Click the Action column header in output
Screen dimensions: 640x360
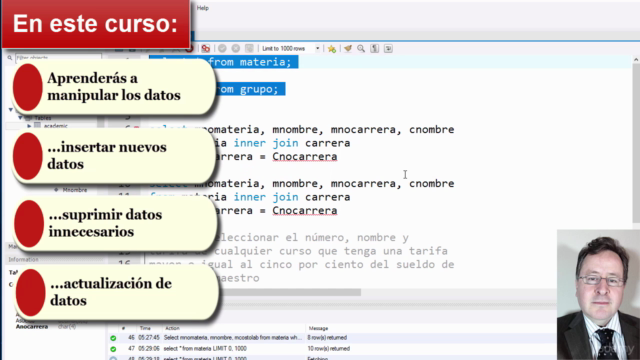click(172, 328)
